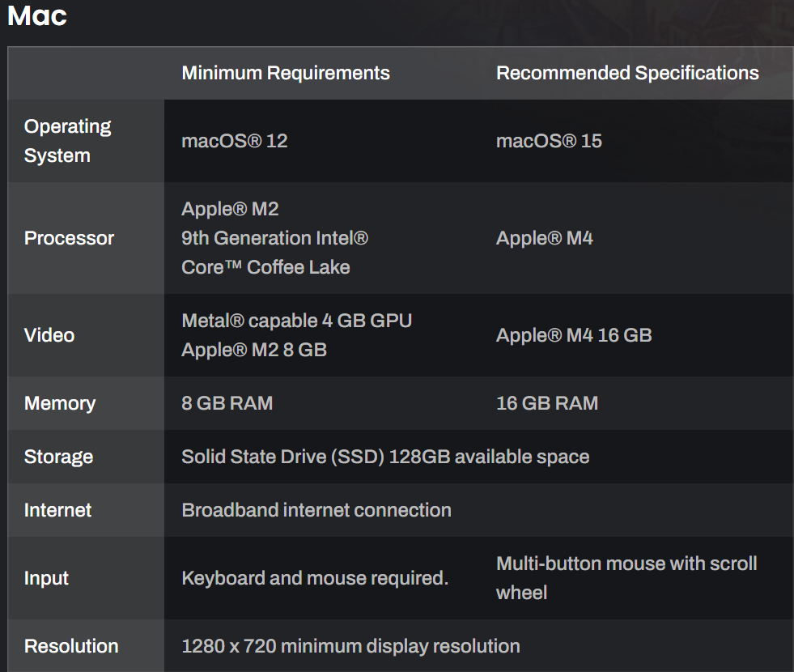Select the SSD 128GB available space text

tap(385, 457)
